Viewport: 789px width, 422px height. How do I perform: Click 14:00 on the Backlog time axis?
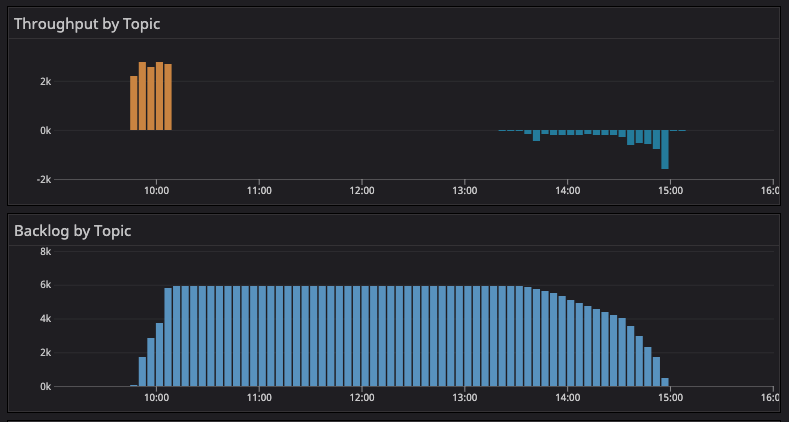click(567, 398)
